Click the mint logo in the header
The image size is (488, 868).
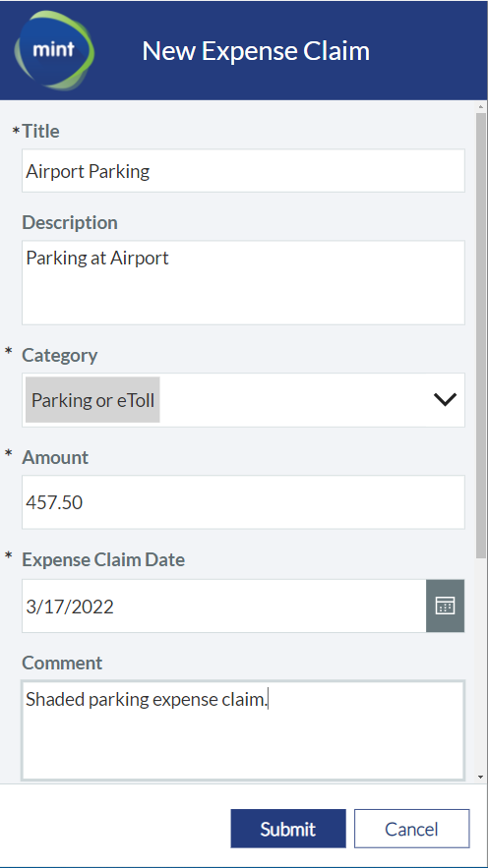point(54,50)
